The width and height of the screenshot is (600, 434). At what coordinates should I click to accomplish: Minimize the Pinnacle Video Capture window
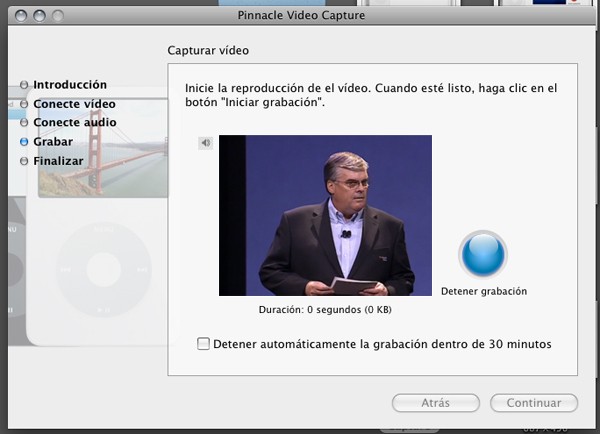(39, 16)
